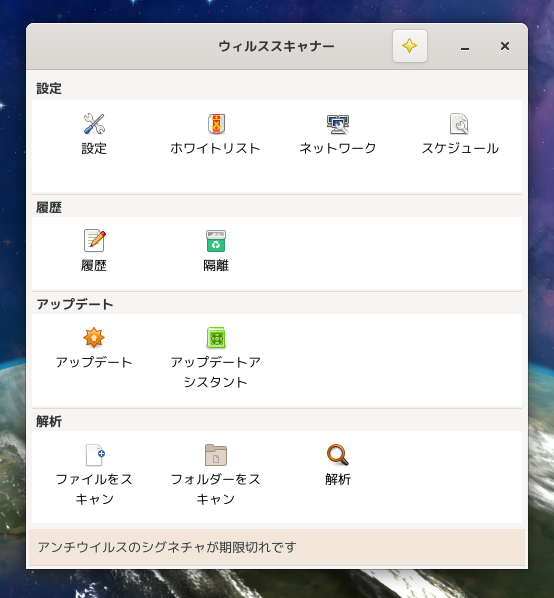This screenshot has height=598, width=554.
Task: Close the ウィルススキャナー window
Action: [505, 46]
